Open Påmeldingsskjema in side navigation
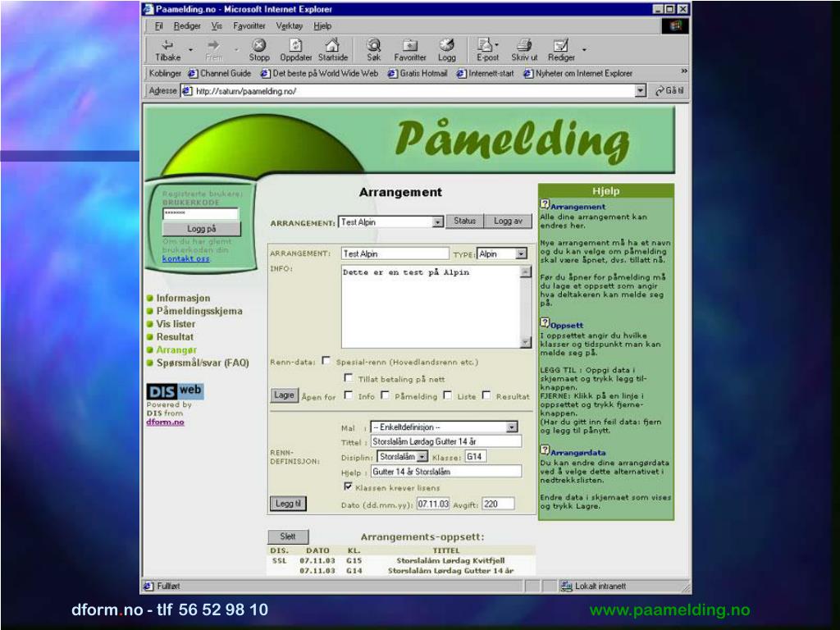The height and width of the screenshot is (630, 840). (x=199, y=311)
